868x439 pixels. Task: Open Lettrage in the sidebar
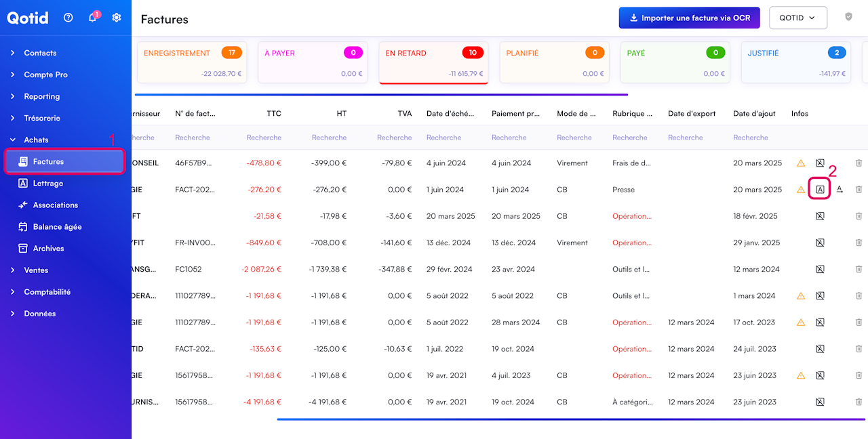coord(48,184)
